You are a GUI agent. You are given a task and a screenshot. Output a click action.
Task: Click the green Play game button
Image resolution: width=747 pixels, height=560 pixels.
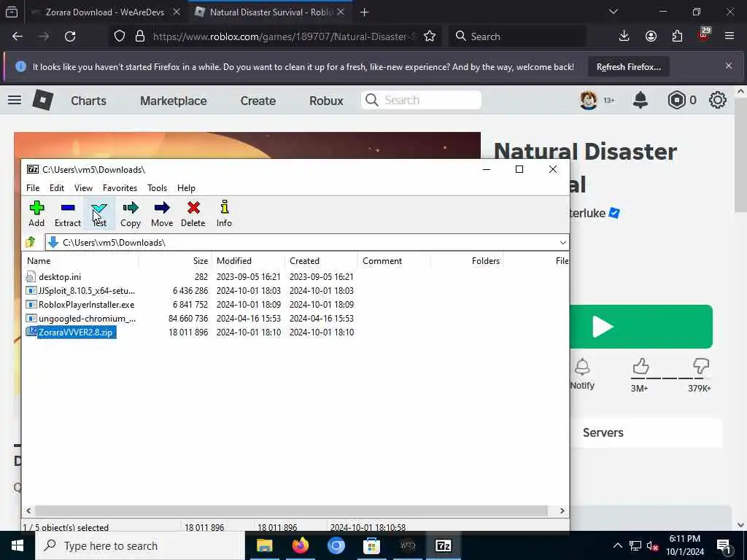click(640, 327)
